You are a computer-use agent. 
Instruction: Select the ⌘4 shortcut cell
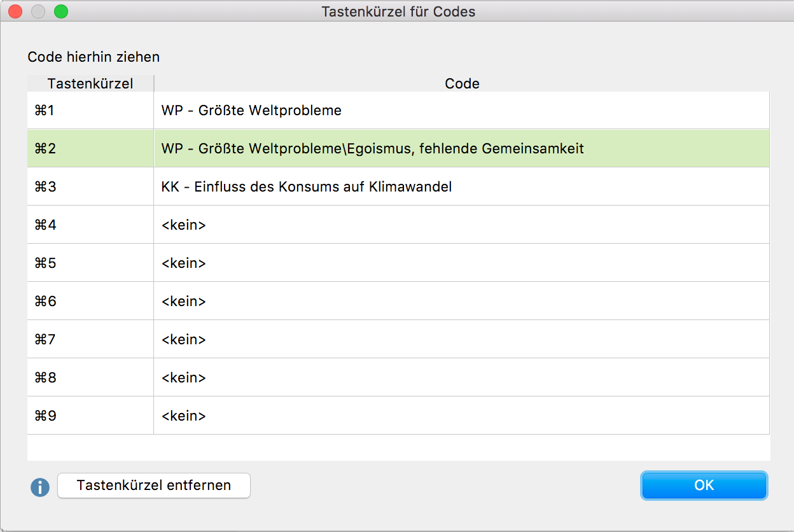click(x=90, y=225)
